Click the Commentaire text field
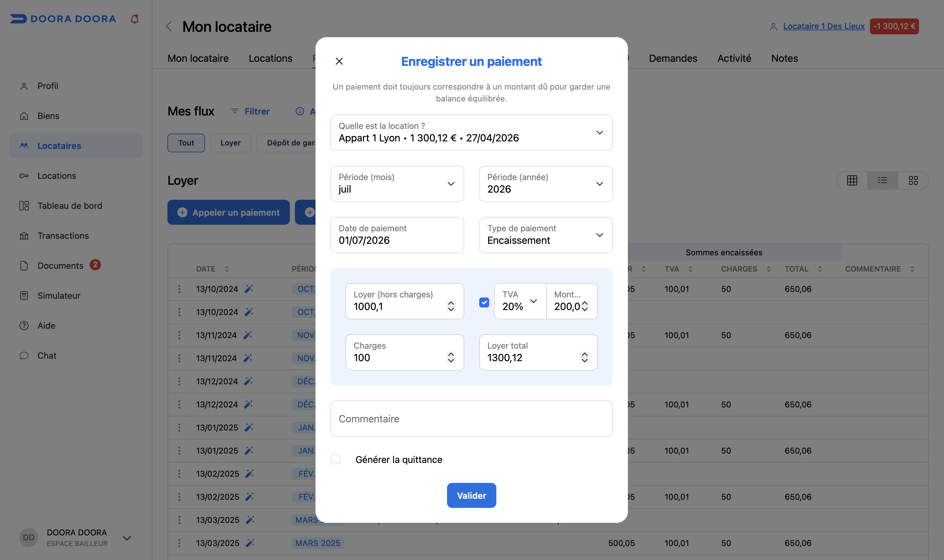Image resolution: width=944 pixels, height=560 pixels. 471,419
